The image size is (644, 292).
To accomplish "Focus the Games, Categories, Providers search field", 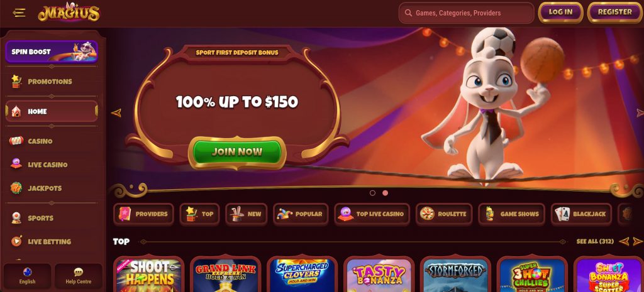I will coord(466,13).
